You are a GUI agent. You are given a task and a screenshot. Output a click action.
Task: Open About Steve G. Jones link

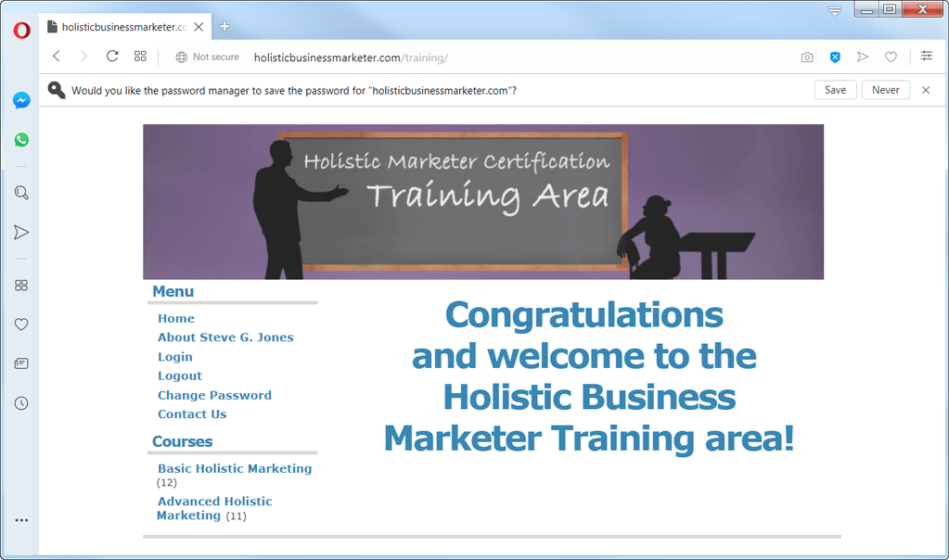pos(225,337)
